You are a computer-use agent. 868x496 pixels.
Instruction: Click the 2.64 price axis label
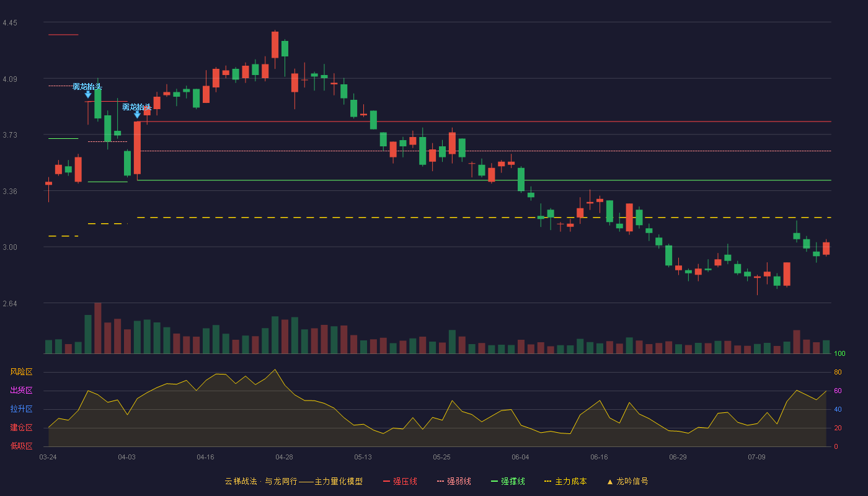10,304
